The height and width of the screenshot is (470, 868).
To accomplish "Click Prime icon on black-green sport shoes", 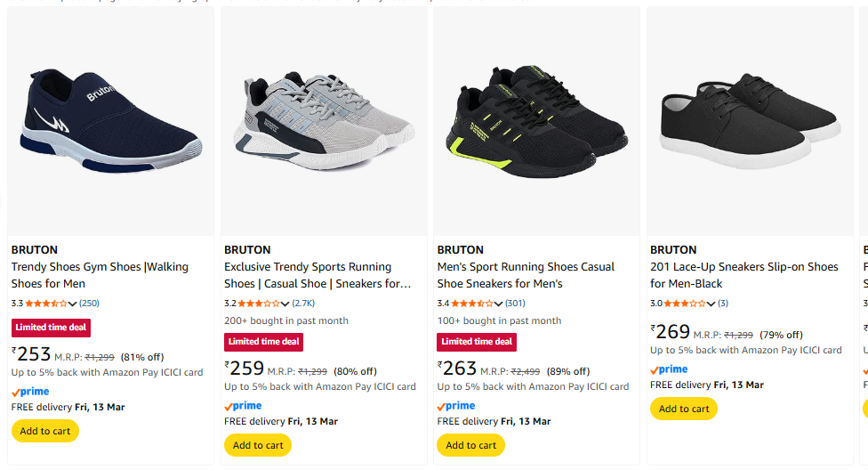I will click(x=456, y=406).
